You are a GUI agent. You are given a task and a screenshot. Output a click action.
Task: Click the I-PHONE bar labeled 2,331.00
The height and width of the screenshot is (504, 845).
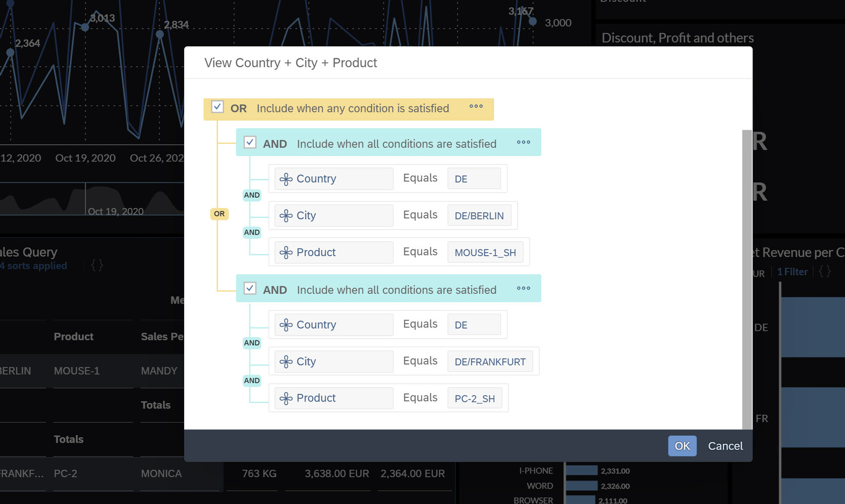pyautogui.click(x=581, y=471)
